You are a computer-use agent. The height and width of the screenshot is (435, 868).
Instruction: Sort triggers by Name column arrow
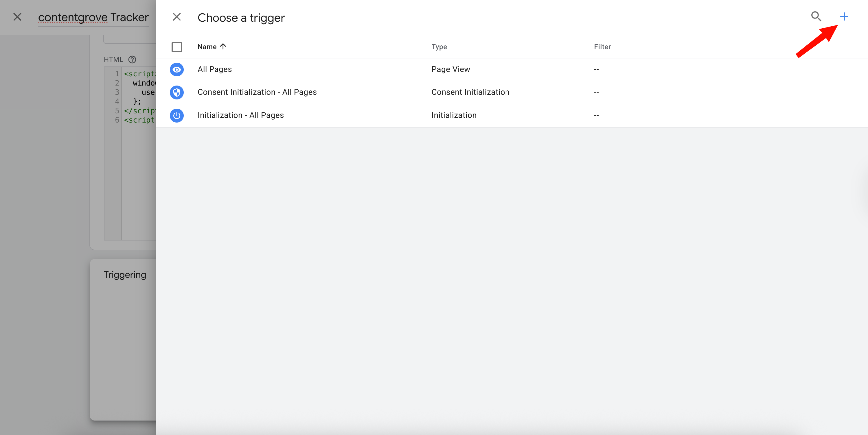pos(223,47)
